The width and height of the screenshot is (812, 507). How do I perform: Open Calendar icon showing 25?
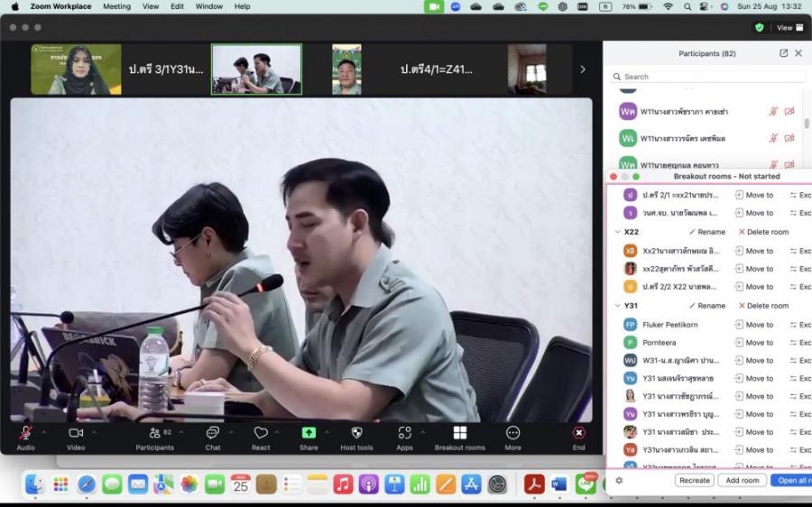(x=240, y=484)
